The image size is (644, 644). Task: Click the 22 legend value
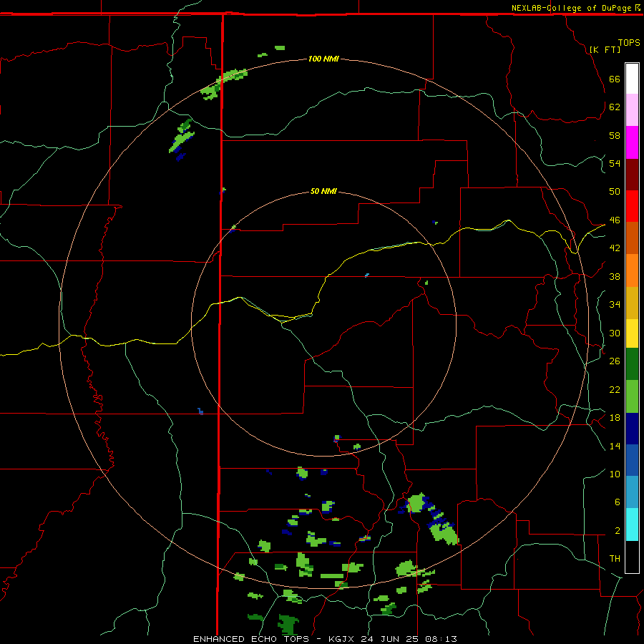tap(615, 389)
